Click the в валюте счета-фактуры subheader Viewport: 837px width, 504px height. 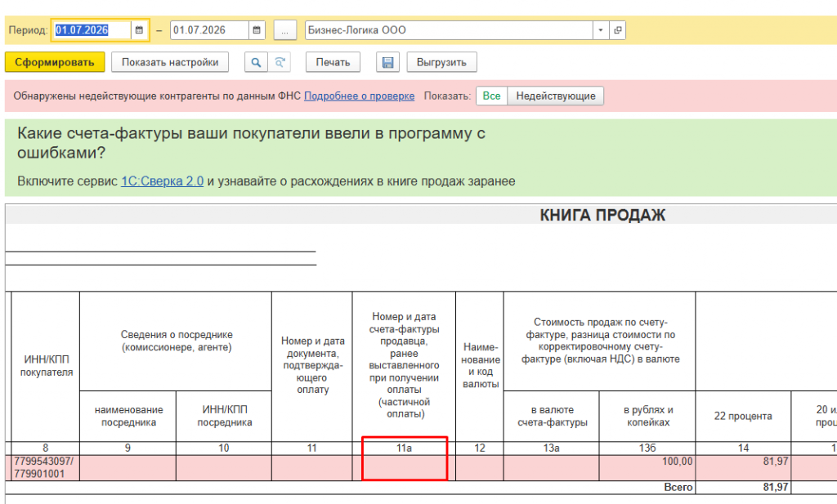pyautogui.click(x=552, y=416)
